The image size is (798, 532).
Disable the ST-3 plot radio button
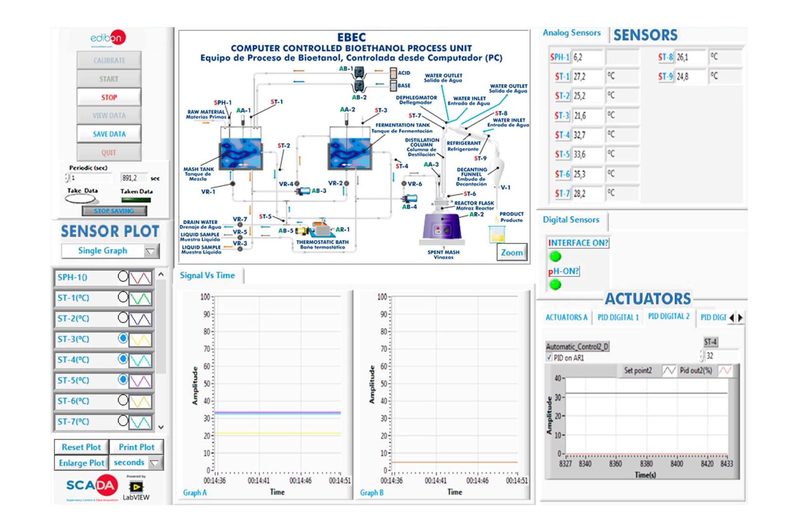122,339
